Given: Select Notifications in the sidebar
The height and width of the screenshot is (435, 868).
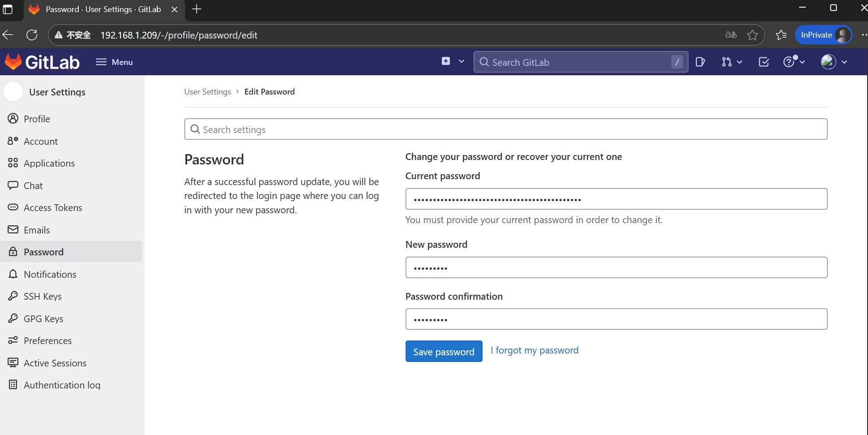Looking at the screenshot, I should [50, 274].
